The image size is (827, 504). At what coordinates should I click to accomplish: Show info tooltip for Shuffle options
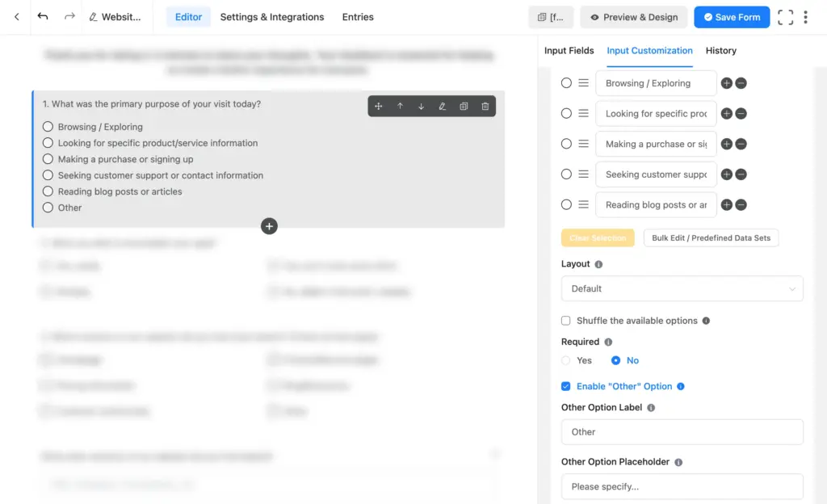pos(706,321)
